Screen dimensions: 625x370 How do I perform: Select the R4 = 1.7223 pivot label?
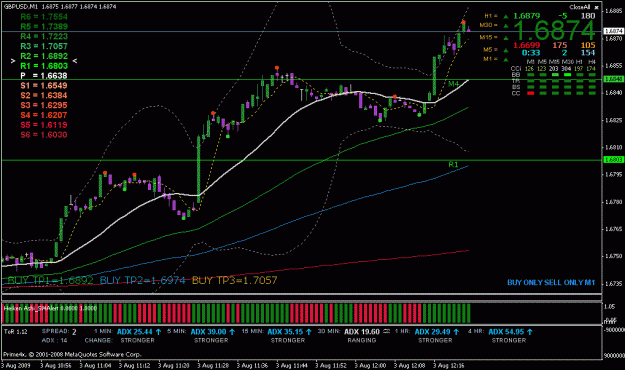[x=44, y=36]
